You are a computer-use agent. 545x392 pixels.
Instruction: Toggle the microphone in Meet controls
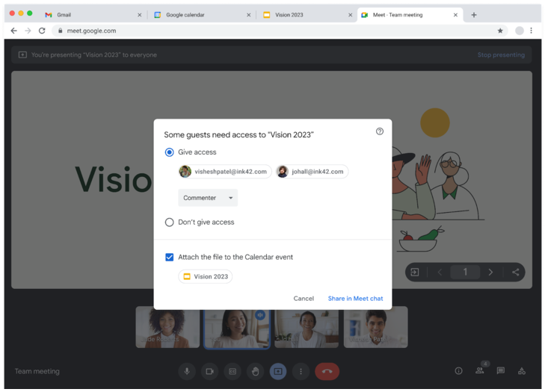click(x=187, y=371)
